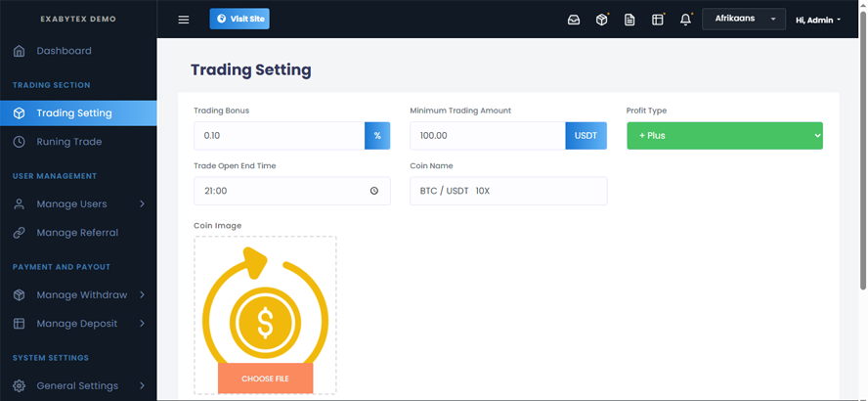Screen dimensions: 868x401
Task: Open the notifications bell
Action: pyautogui.click(x=686, y=20)
